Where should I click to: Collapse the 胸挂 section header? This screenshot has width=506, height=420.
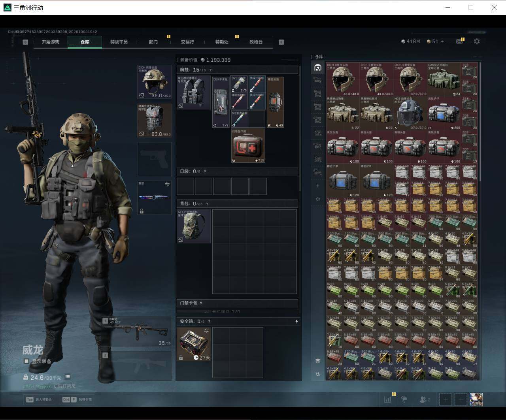[x=237, y=70]
